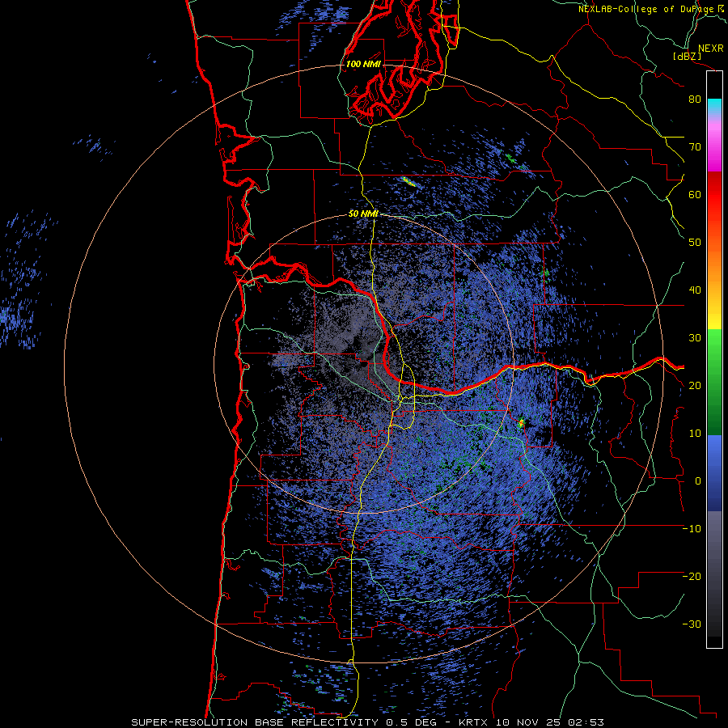Screen dimensions: 728x728
Task: Click the bright red-yellow echo east of radar center
Action: click(x=521, y=422)
